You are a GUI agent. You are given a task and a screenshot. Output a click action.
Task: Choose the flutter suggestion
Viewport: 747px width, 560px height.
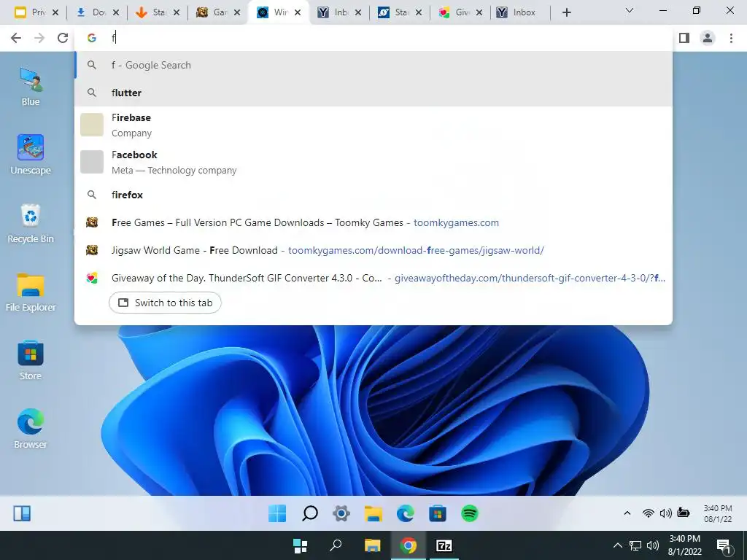coord(373,93)
